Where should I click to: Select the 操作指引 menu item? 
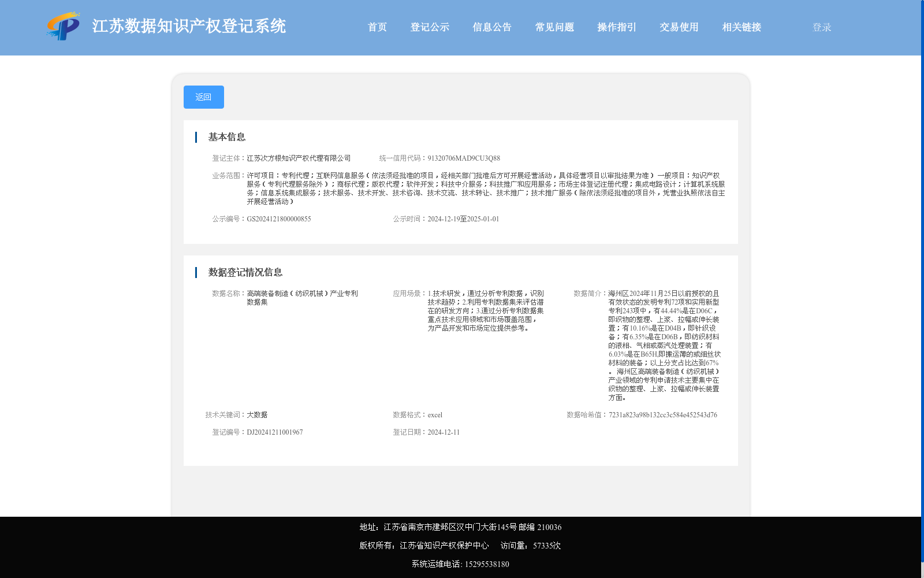click(617, 27)
